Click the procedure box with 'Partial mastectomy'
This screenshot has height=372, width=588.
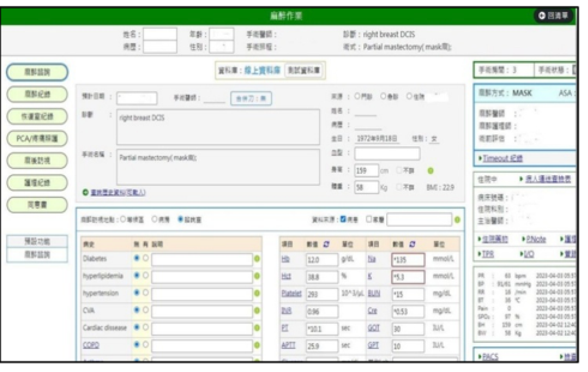[x=218, y=167]
